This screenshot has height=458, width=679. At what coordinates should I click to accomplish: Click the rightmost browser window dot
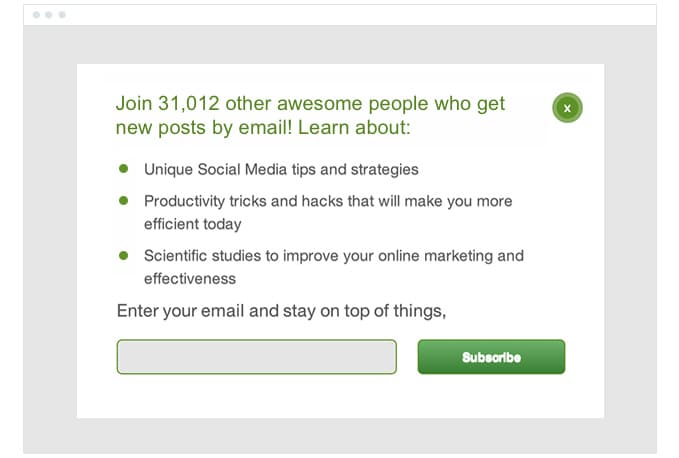coord(61,15)
